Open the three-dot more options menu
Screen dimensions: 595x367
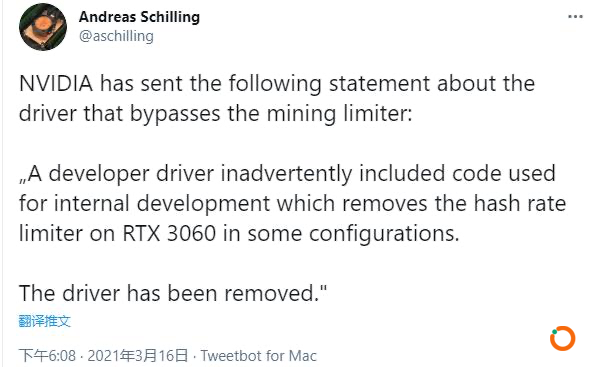tap(575, 16)
